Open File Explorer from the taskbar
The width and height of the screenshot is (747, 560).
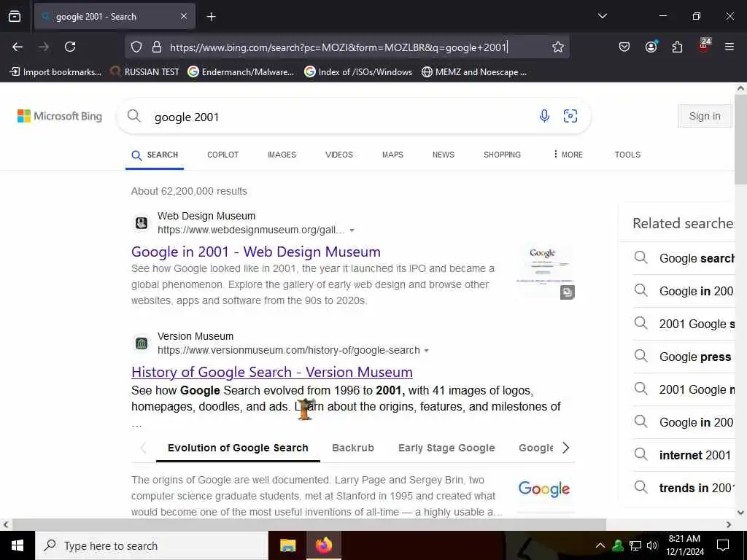click(287, 545)
